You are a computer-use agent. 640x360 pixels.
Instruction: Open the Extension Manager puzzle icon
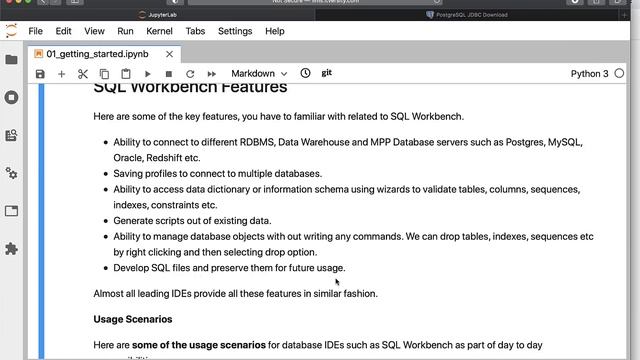tap(11, 249)
